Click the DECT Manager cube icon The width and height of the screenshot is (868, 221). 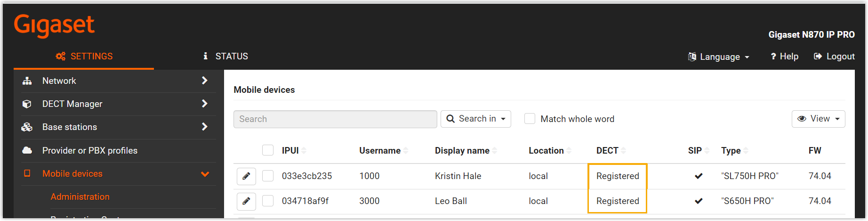coord(27,104)
